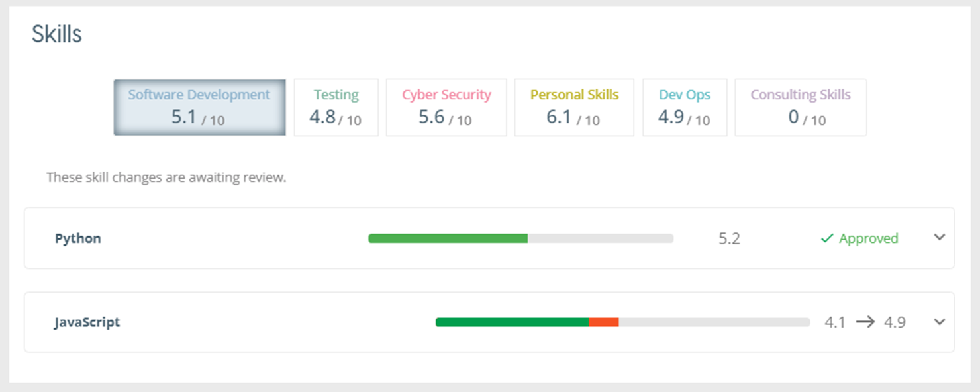
Task: Expand the Python skill row chevron
Action: [939, 238]
